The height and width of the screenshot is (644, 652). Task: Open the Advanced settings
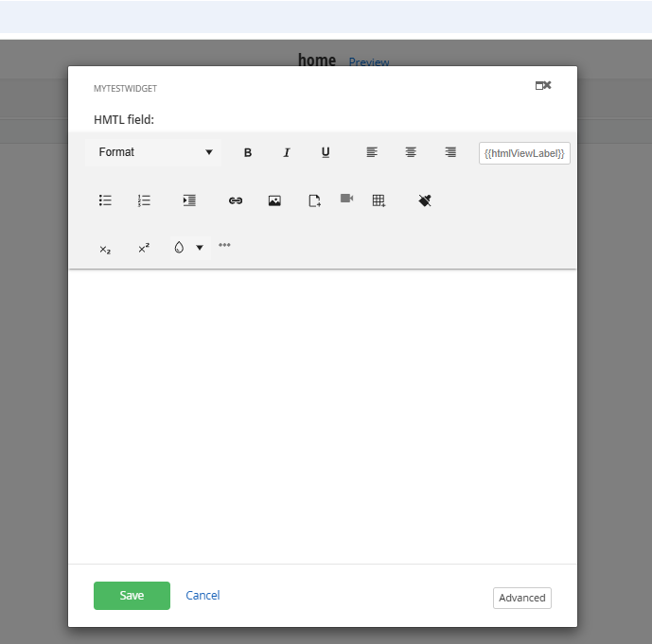click(521, 598)
